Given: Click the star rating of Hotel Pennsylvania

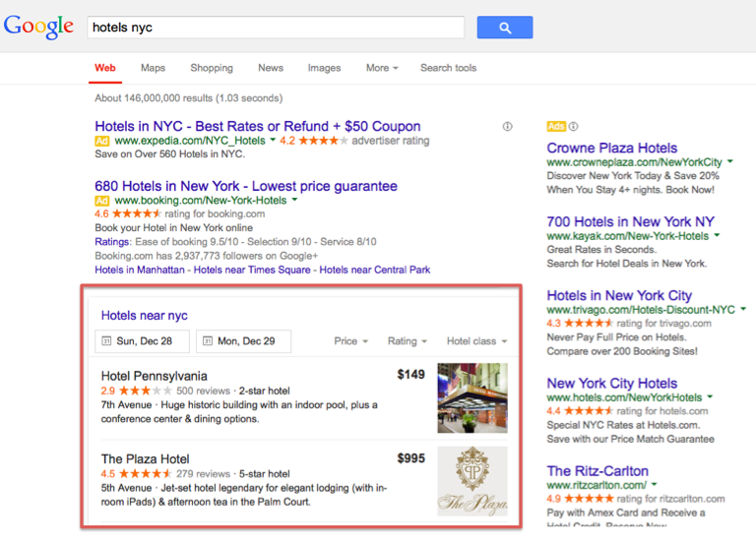Looking at the screenshot, I should tap(145, 391).
